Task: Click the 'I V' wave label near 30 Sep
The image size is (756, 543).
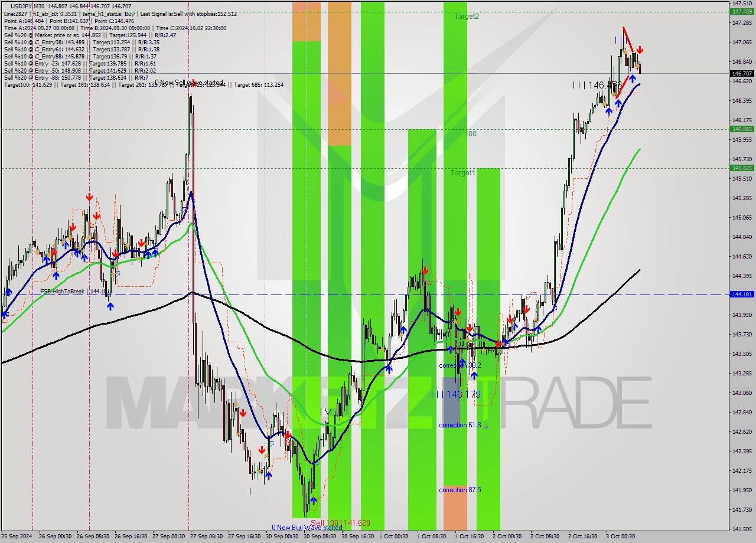Action: [325, 411]
